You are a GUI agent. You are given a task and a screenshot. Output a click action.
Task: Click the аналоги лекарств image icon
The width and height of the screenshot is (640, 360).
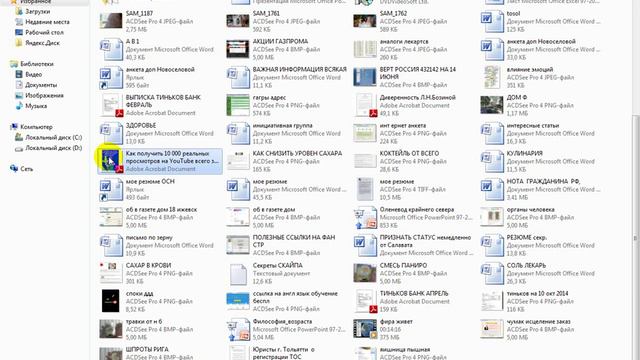pyautogui.click(x=364, y=49)
